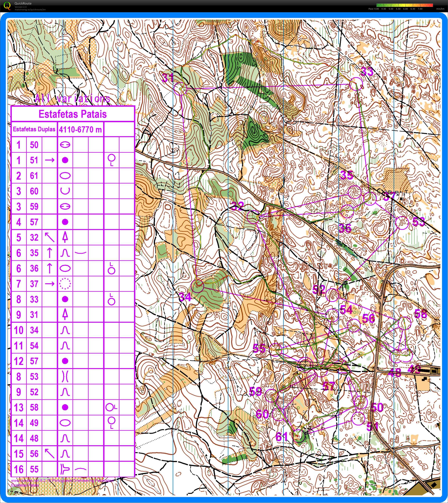
Task: Click the hill symbol in the row for control 35
Action: click(65, 253)
